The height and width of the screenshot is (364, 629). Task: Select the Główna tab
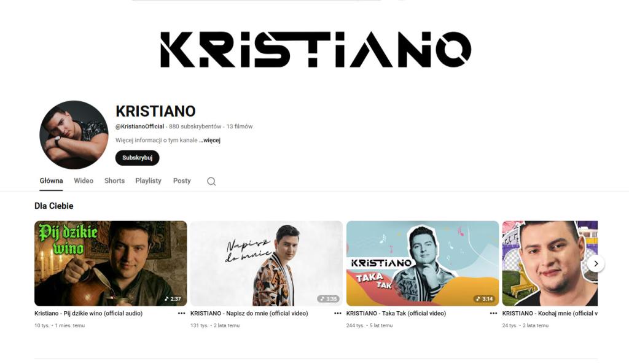coord(51,181)
